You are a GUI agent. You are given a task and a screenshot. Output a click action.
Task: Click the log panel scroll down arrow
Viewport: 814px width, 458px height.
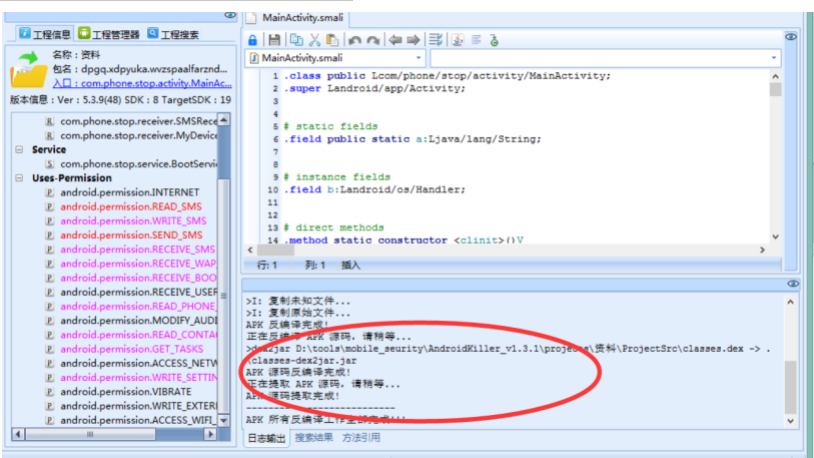click(x=790, y=421)
